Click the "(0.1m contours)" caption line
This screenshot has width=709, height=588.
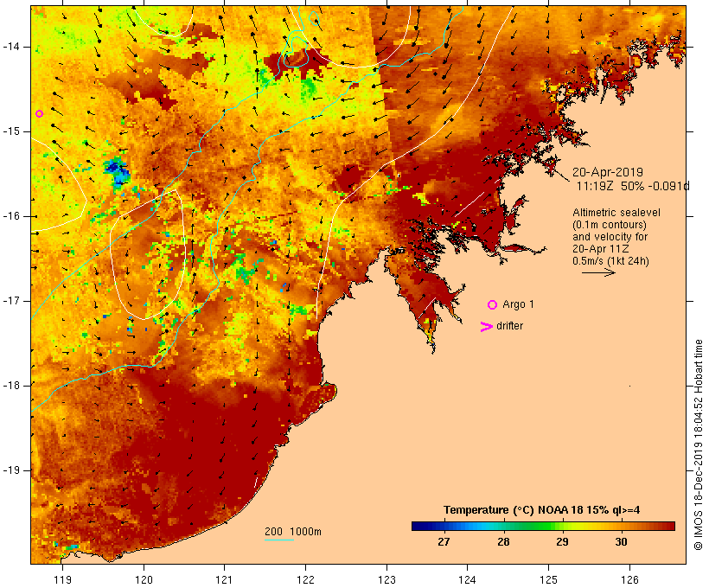pyautogui.click(x=610, y=225)
